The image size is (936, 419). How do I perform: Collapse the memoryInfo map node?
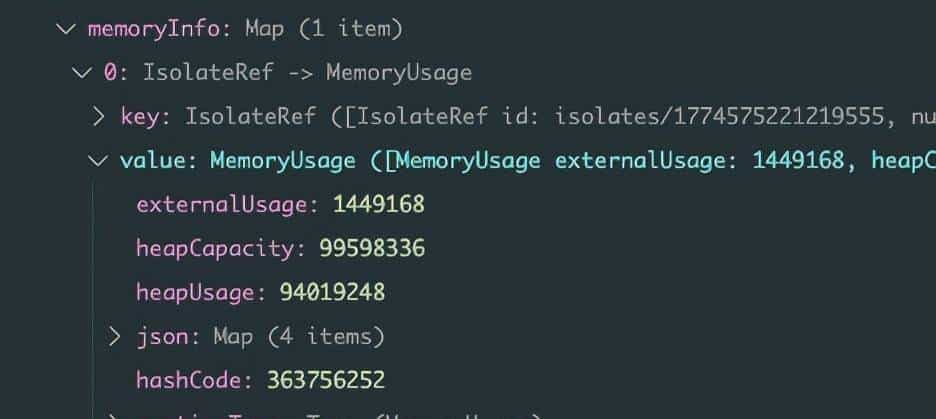click(67, 29)
